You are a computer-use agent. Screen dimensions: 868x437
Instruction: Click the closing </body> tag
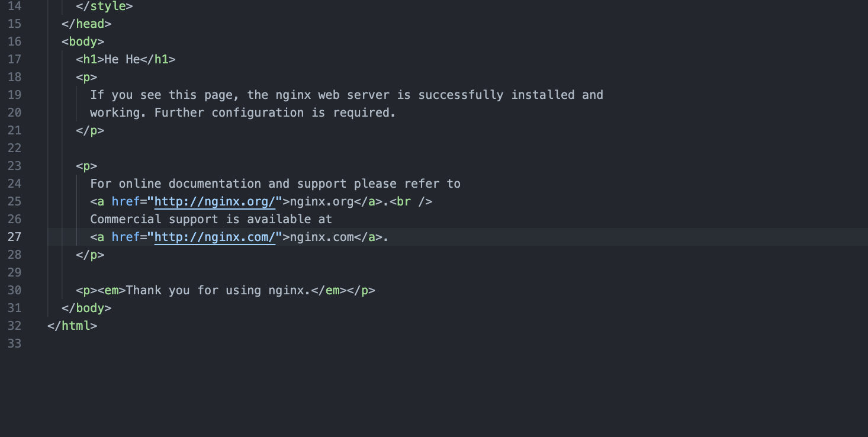pos(86,308)
